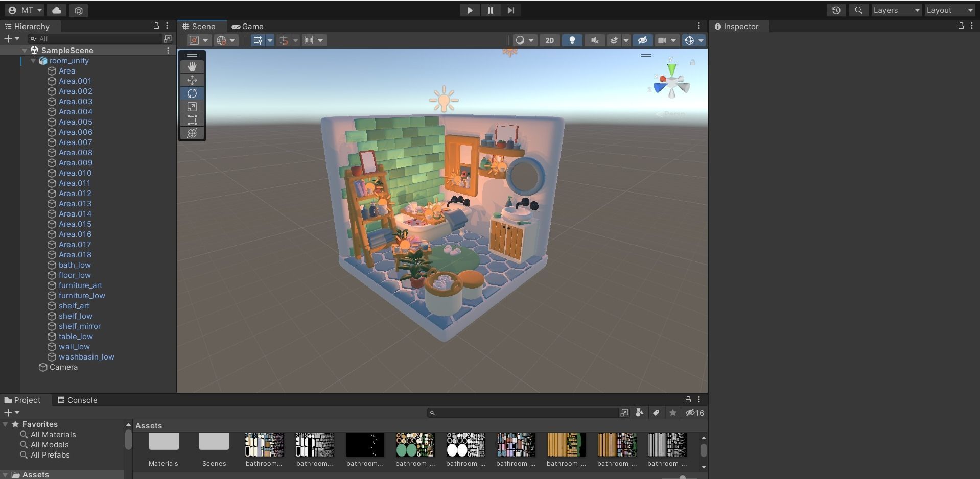
Task: Toggle the Hierarchy panel lock
Action: (156, 26)
